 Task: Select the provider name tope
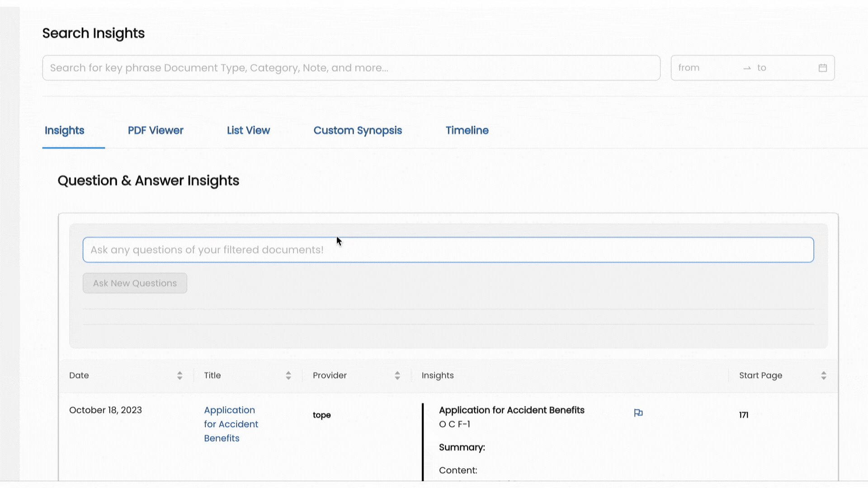pyautogui.click(x=321, y=415)
